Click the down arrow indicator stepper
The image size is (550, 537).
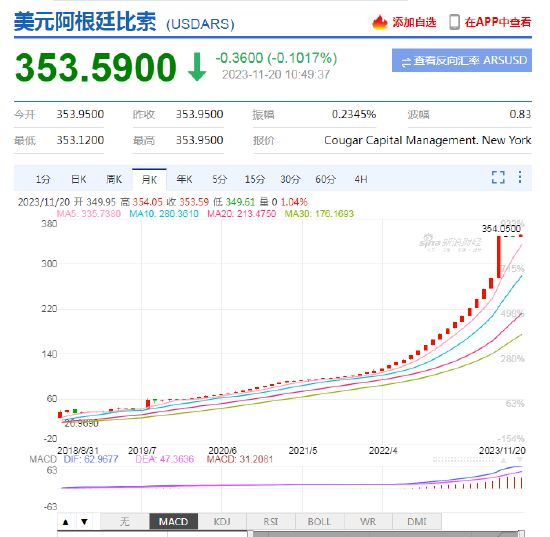click(x=84, y=522)
